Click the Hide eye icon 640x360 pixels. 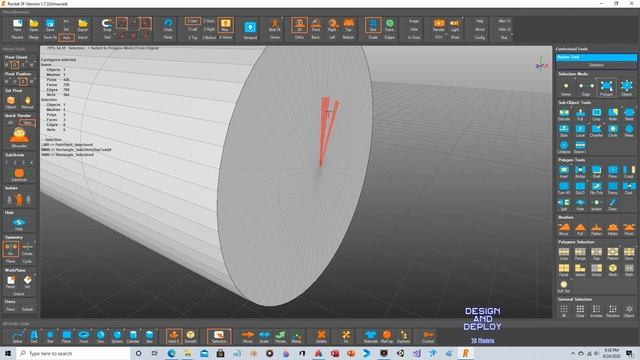(x=19, y=222)
